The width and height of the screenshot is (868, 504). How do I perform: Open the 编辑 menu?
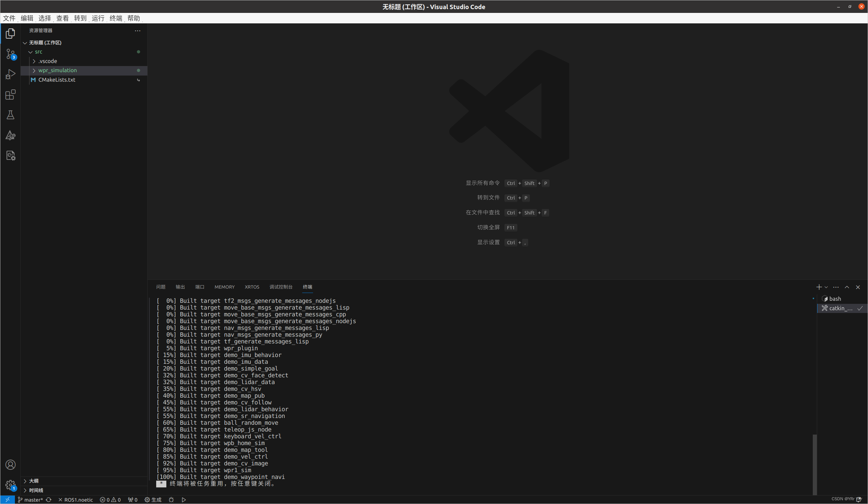pyautogui.click(x=27, y=18)
